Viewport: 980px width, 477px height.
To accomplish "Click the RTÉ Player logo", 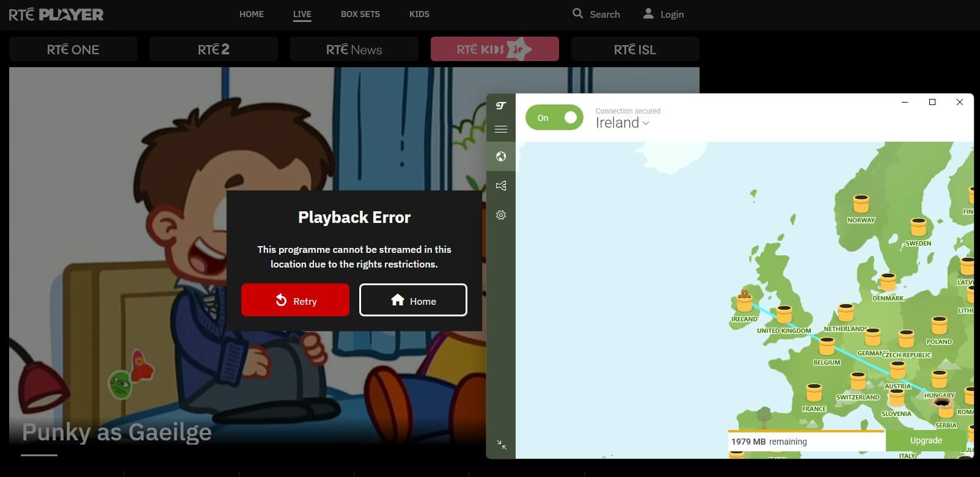I will point(56,14).
